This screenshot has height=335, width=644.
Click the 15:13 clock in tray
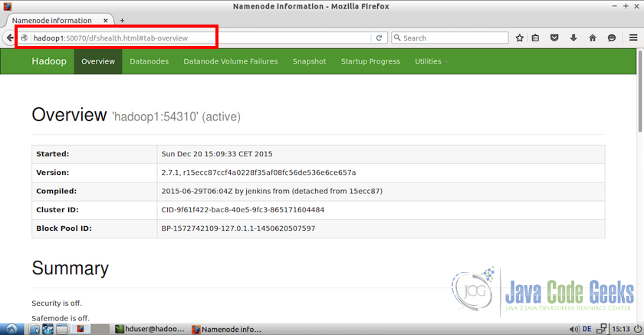620,330
